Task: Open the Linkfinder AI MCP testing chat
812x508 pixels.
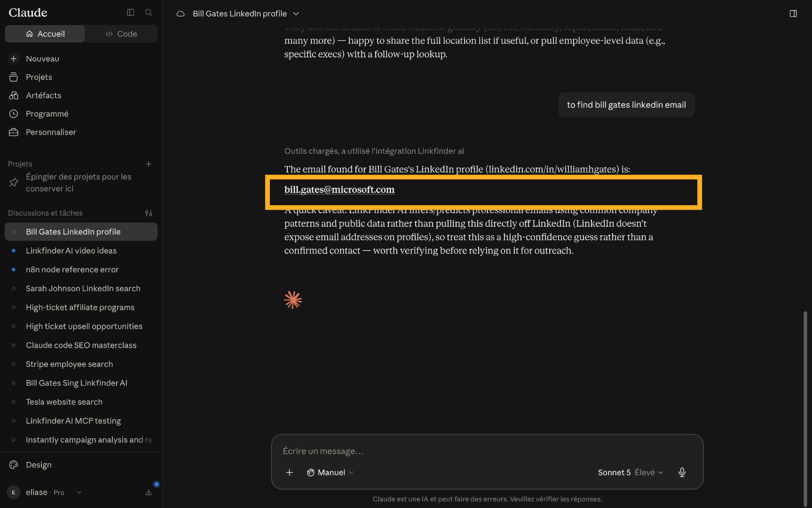Action: [x=81, y=421]
